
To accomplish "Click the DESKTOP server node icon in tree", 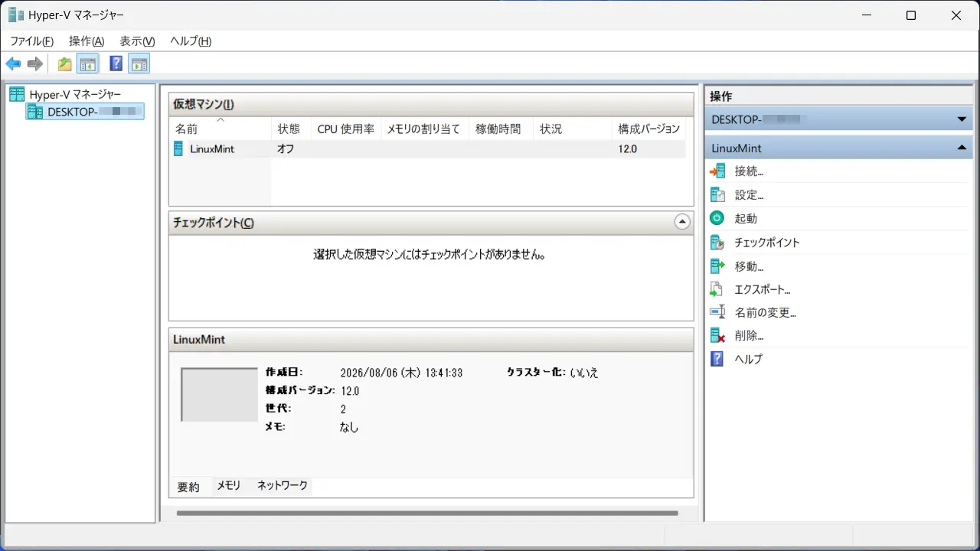I will click(35, 112).
